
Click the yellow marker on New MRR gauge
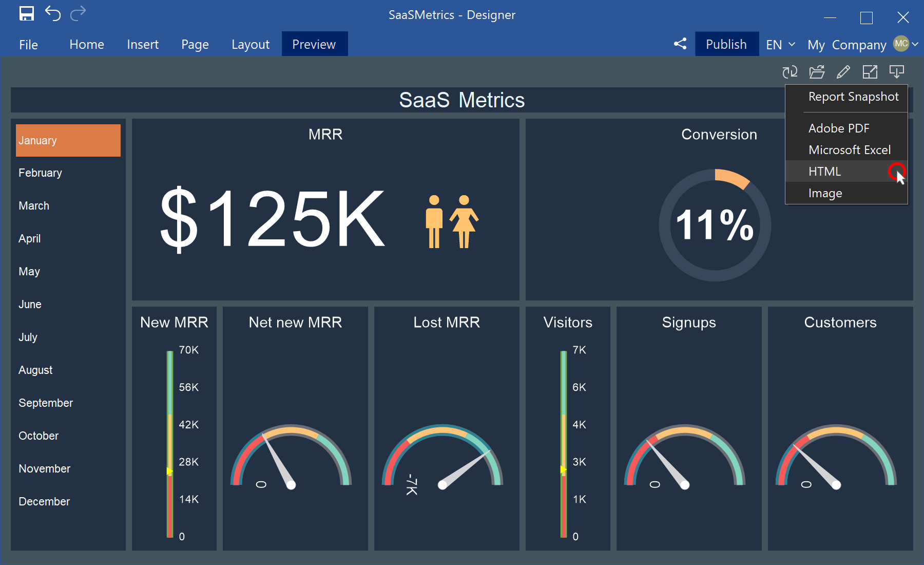click(170, 471)
